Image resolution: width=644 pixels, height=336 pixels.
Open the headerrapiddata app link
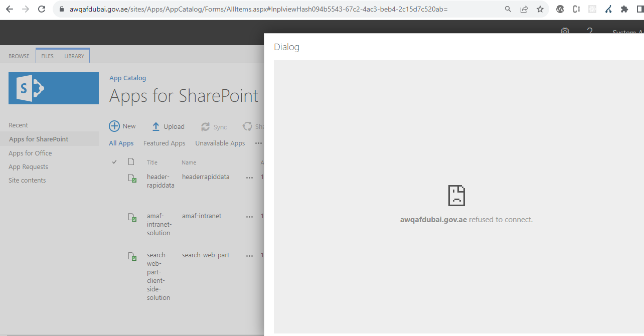206,177
